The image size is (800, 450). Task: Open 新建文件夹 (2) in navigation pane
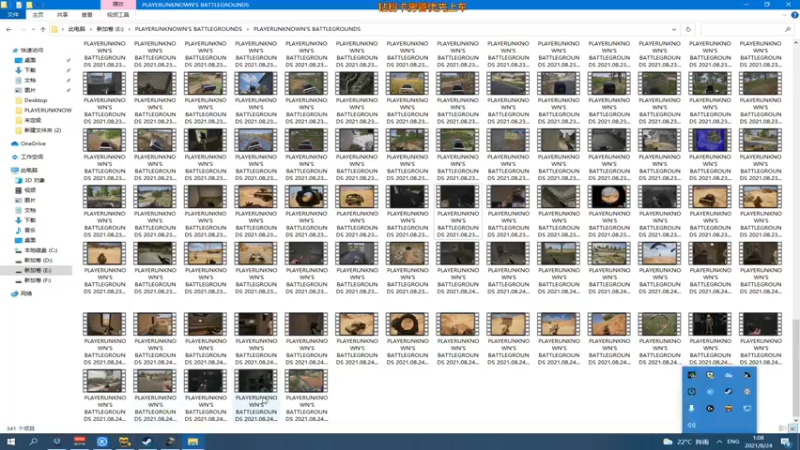click(42, 131)
